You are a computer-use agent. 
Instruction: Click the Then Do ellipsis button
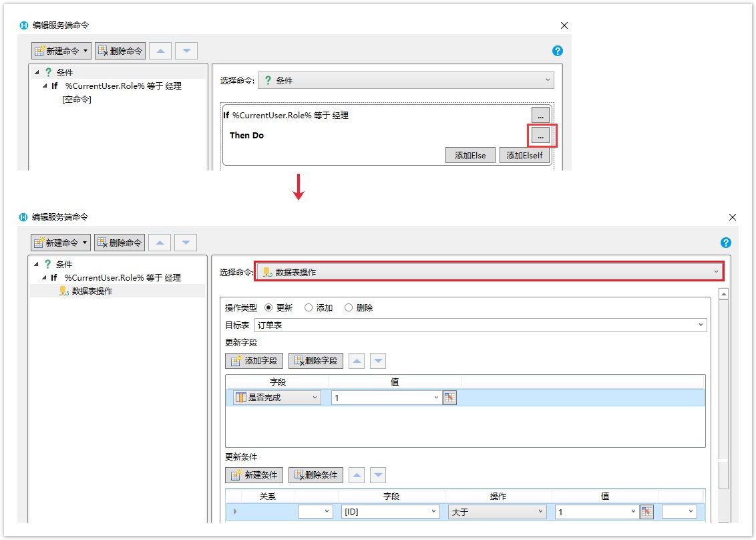[x=540, y=136]
